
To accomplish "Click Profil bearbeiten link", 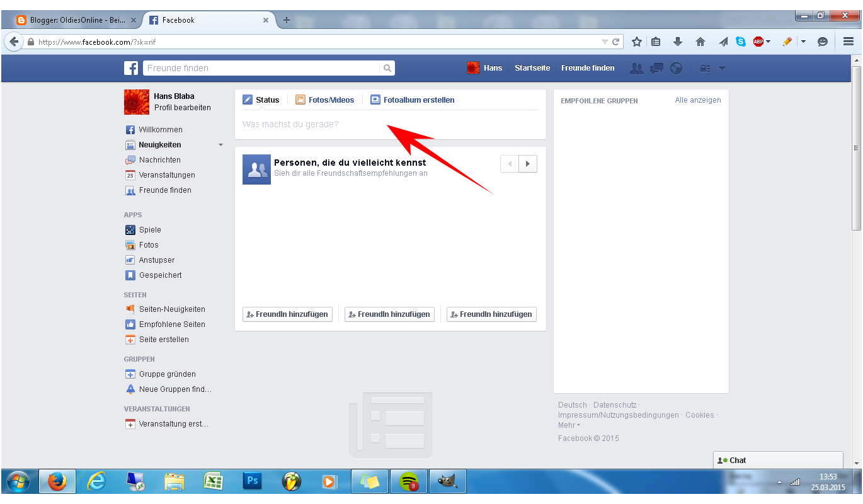I will tap(183, 108).
